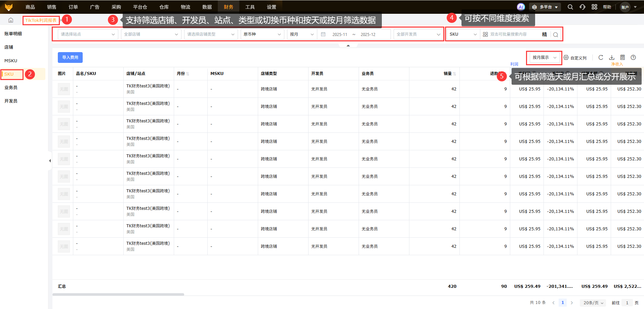This screenshot has width=644, height=309.
Task: Click the 导入费用 button
Action: [70, 57]
